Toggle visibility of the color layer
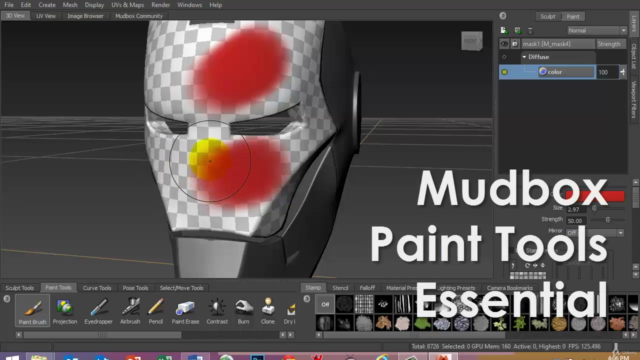The width and height of the screenshot is (640, 360). [x=504, y=72]
